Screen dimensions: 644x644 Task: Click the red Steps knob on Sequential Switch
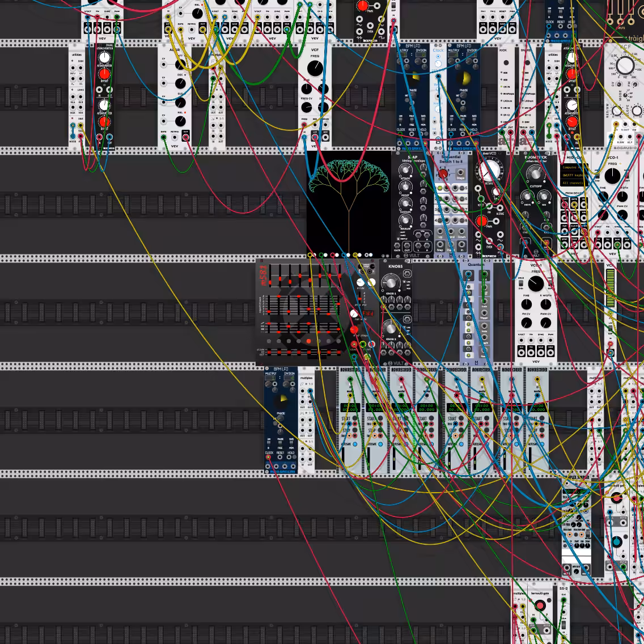click(x=443, y=174)
